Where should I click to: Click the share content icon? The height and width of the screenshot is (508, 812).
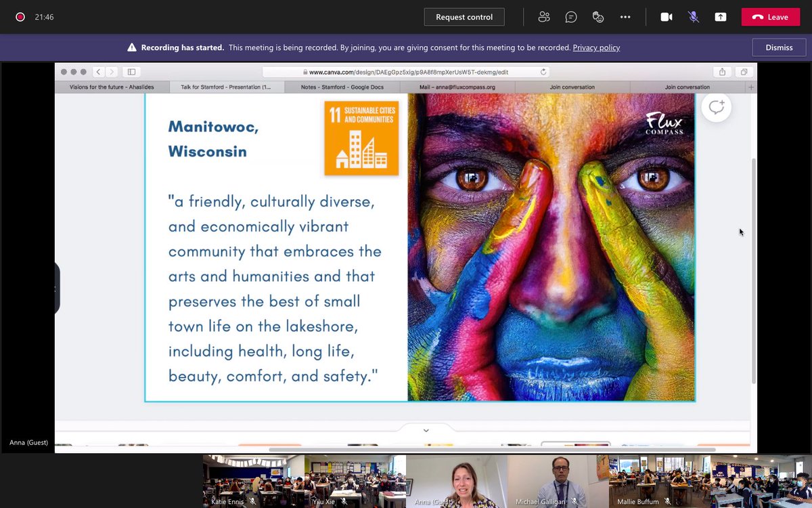click(x=721, y=17)
